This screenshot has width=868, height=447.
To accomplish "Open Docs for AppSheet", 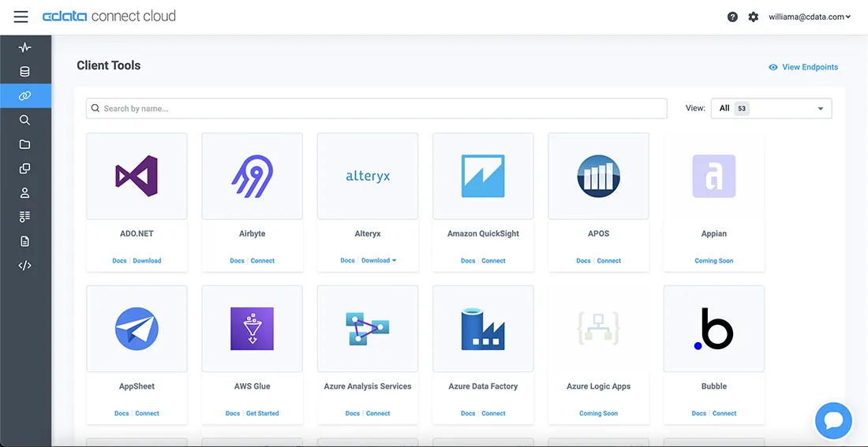I will [x=122, y=413].
